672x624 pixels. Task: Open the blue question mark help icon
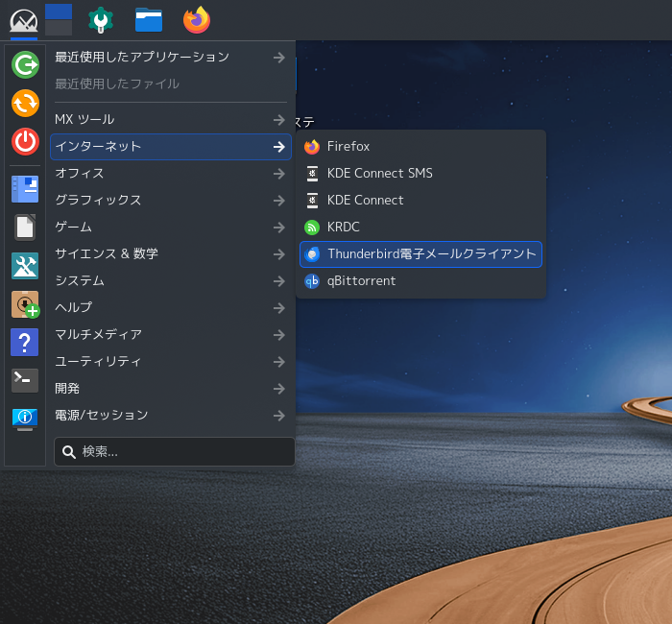[25, 342]
